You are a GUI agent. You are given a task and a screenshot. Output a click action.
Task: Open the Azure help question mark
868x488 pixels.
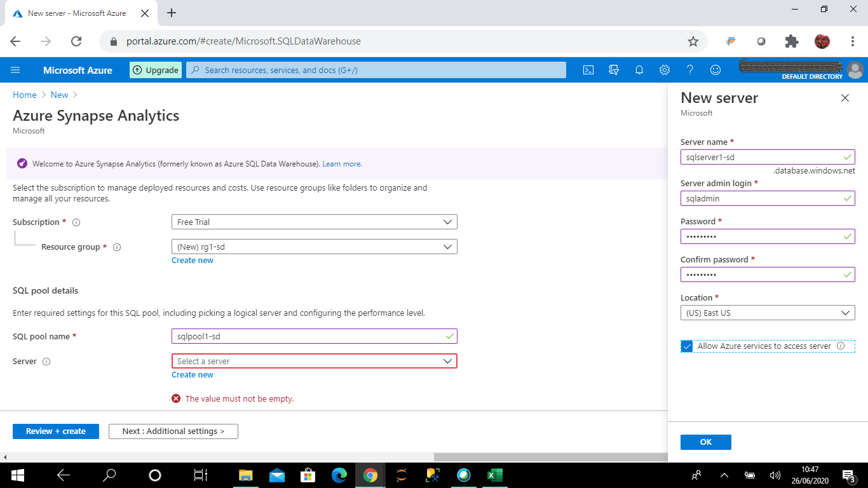tap(690, 70)
